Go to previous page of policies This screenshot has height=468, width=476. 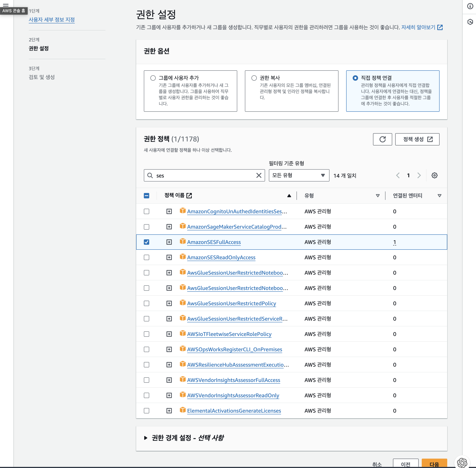(398, 175)
